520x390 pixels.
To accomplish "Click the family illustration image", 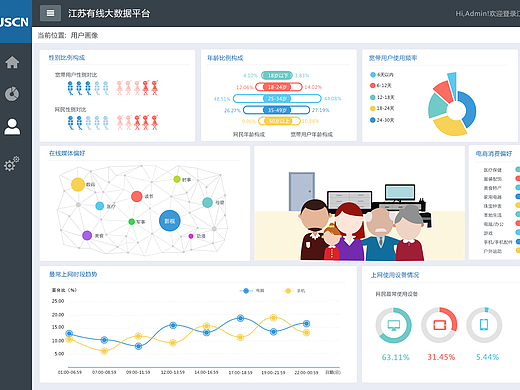I will tap(359, 203).
